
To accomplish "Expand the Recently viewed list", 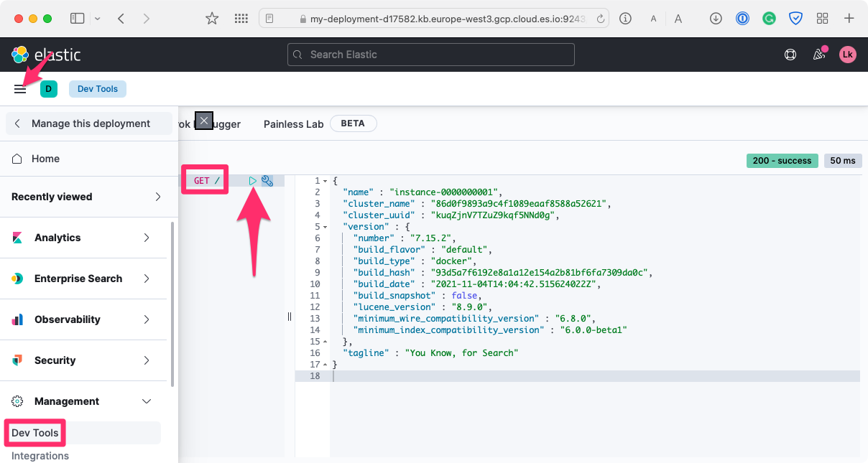I will tap(86, 197).
